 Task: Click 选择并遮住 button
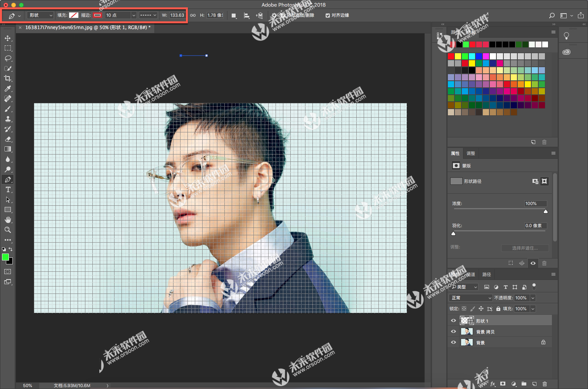(525, 248)
